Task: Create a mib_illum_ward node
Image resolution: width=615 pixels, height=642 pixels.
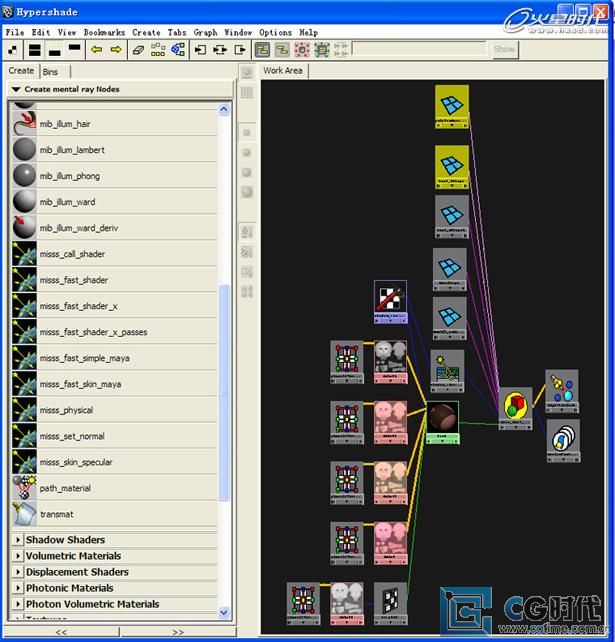Action: (115, 202)
